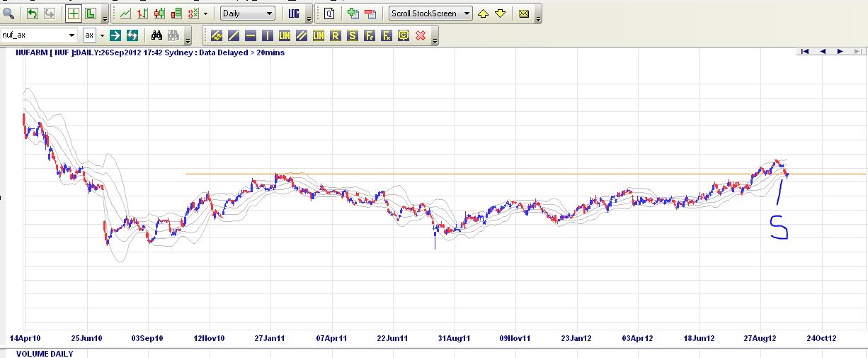Click the 24Oct12 date axis label
868x358 pixels.
822,338
